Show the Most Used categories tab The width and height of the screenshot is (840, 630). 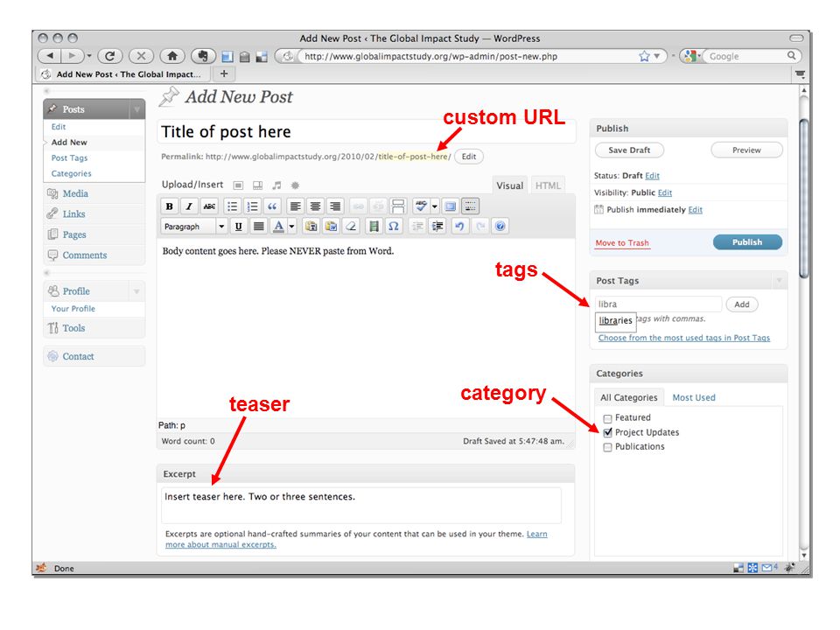pyautogui.click(x=694, y=397)
